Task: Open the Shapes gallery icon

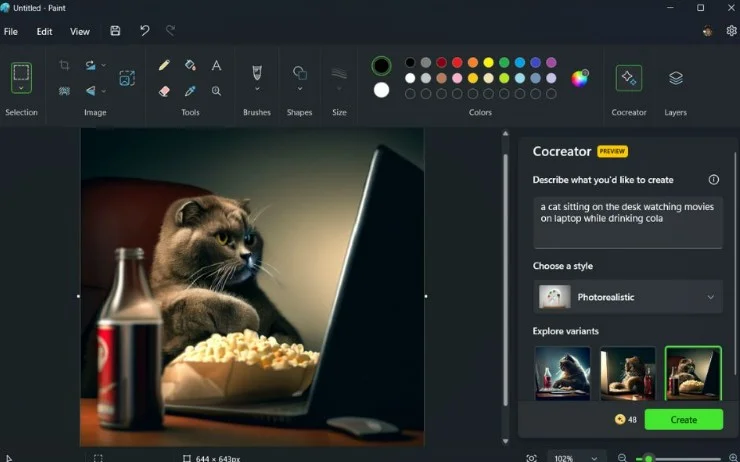Action: click(300, 73)
